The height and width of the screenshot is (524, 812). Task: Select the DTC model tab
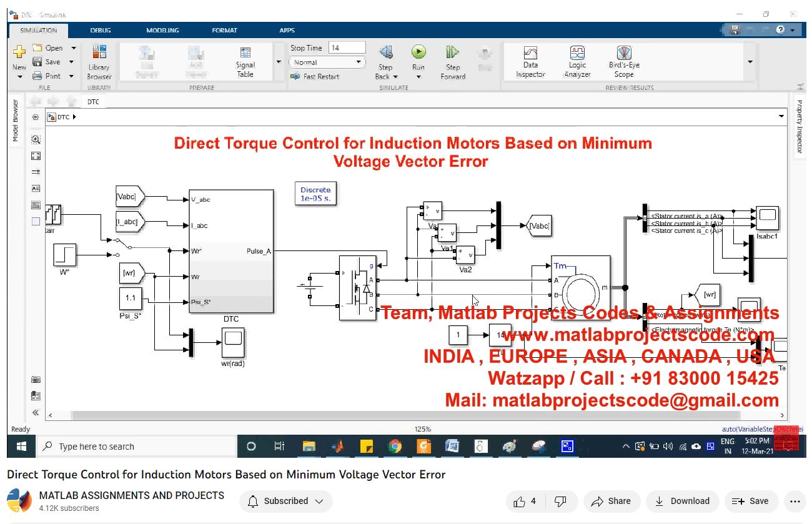coord(93,102)
